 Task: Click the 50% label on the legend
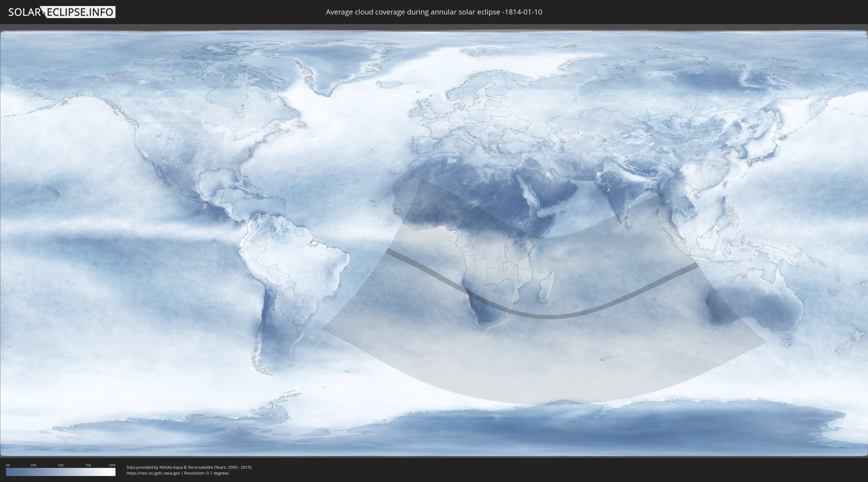coord(61,465)
